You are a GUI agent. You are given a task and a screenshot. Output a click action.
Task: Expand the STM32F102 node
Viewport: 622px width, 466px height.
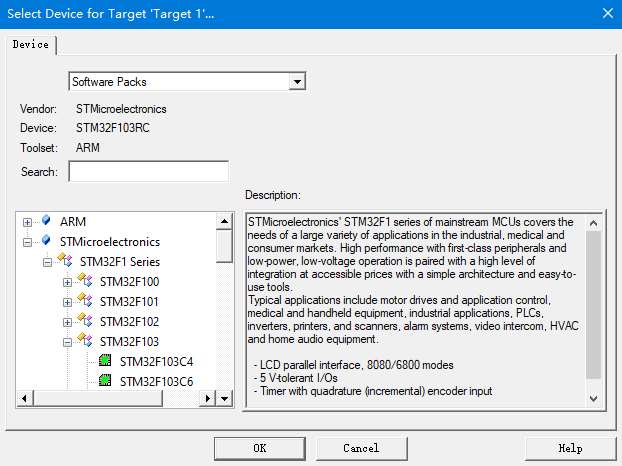67,322
